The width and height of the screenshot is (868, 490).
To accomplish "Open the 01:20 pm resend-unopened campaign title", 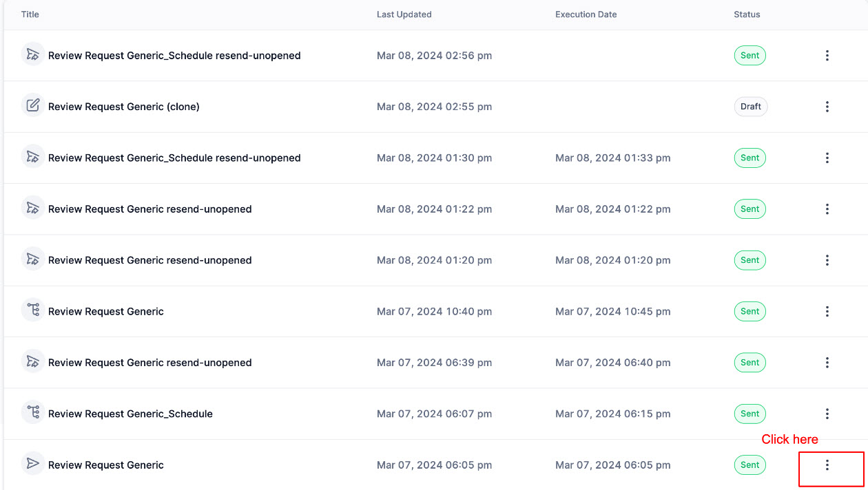I will pyautogui.click(x=150, y=260).
